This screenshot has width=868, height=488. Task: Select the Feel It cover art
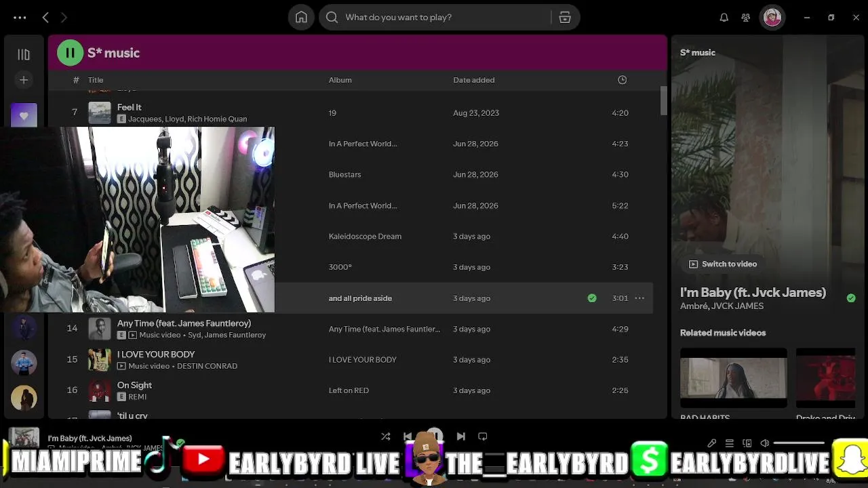pyautogui.click(x=100, y=113)
